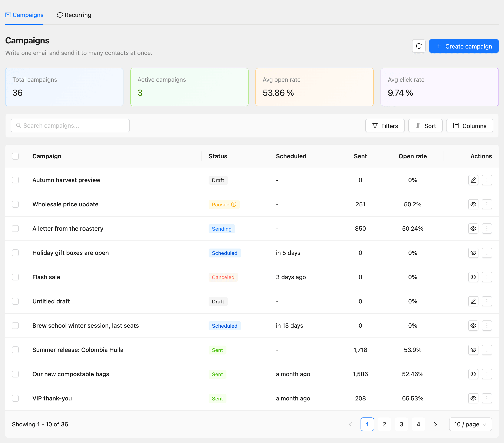Tick checkbox for Flash sale
This screenshot has width=504, height=443.
[x=15, y=277]
